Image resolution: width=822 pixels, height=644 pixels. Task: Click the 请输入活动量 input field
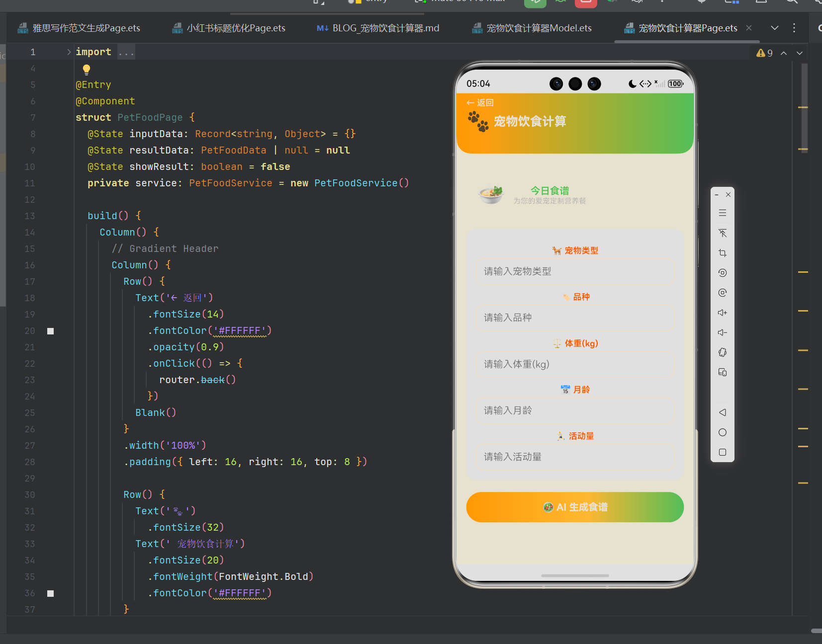(575, 457)
